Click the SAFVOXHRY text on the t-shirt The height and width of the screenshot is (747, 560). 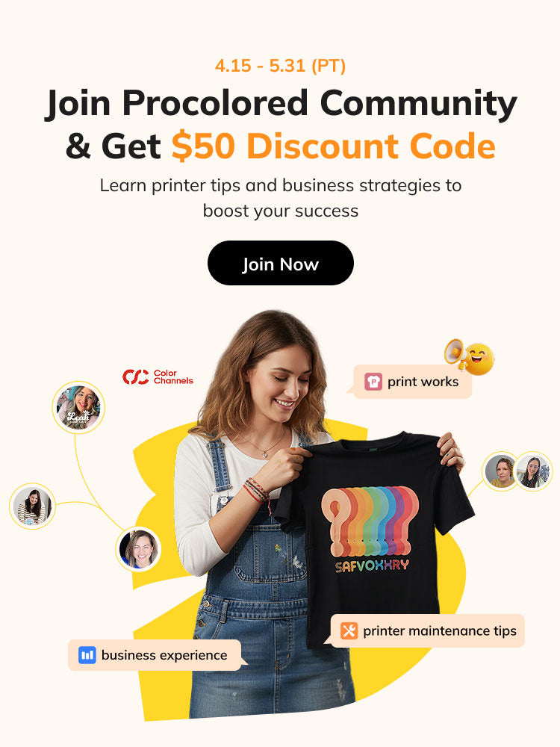click(x=372, y=565)
